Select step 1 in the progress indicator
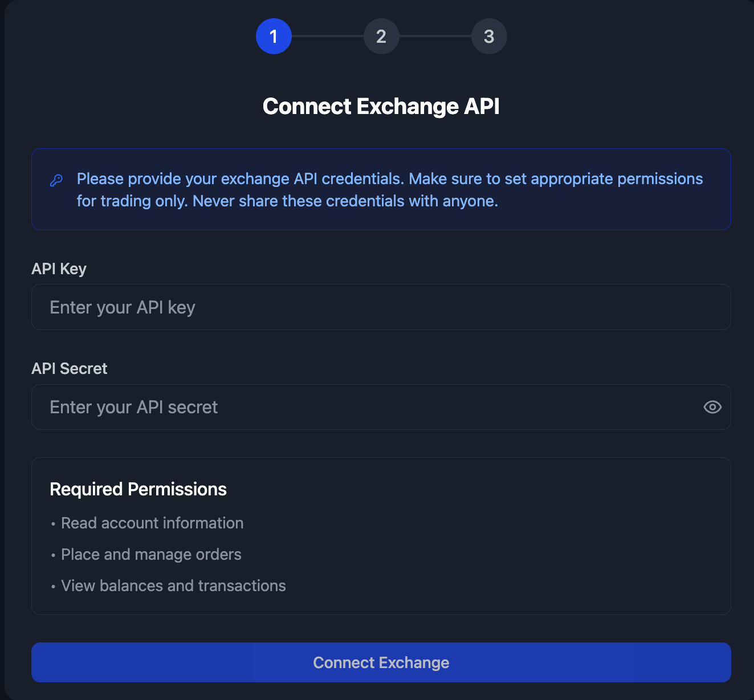This screenshot has width=754, height=700. (x=274, y=36)
